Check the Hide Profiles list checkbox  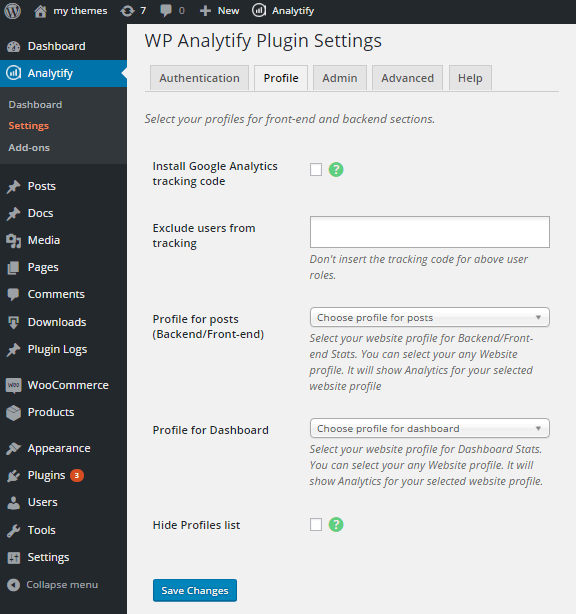(316, 524)
